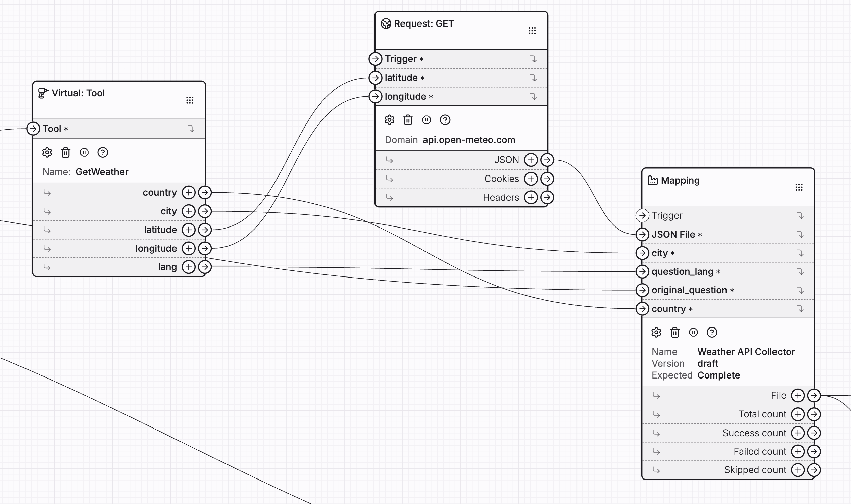Screen dimensions: 851x504
Task: Click the city output connector on GetWeather
Action: pos(205,211)
